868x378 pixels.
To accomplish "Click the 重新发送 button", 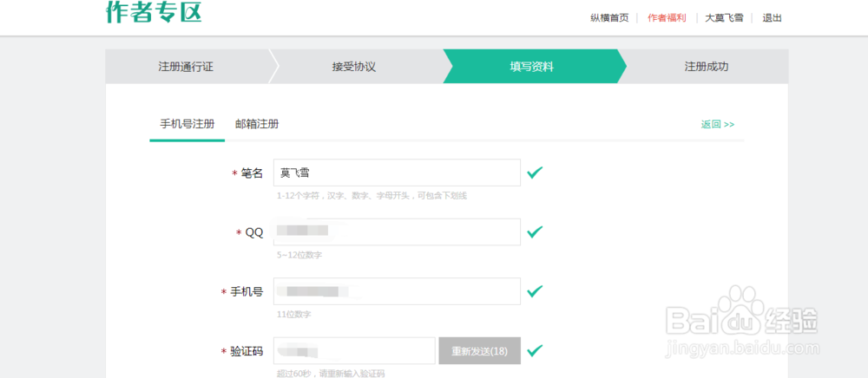I will [x=479, y=351].
